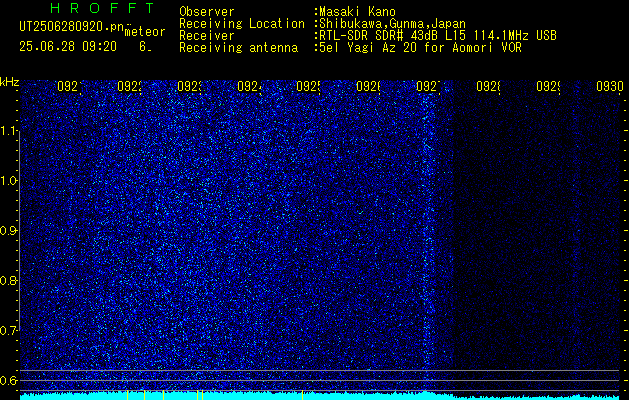Viewport: 629px width, 400px height.
Task: Select the observer name Masaki Kano
Action: tap(355, 12)
